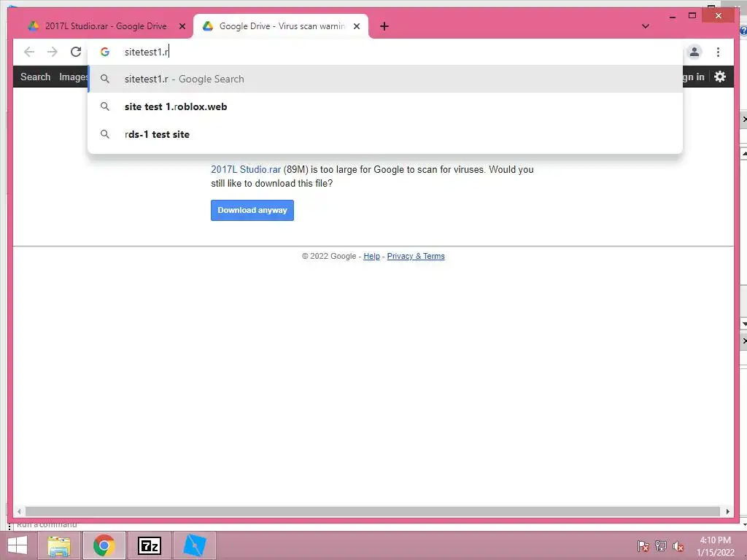747x560 pixels.
Task: Click the horizontal scrollbar track
Action: 373,511
